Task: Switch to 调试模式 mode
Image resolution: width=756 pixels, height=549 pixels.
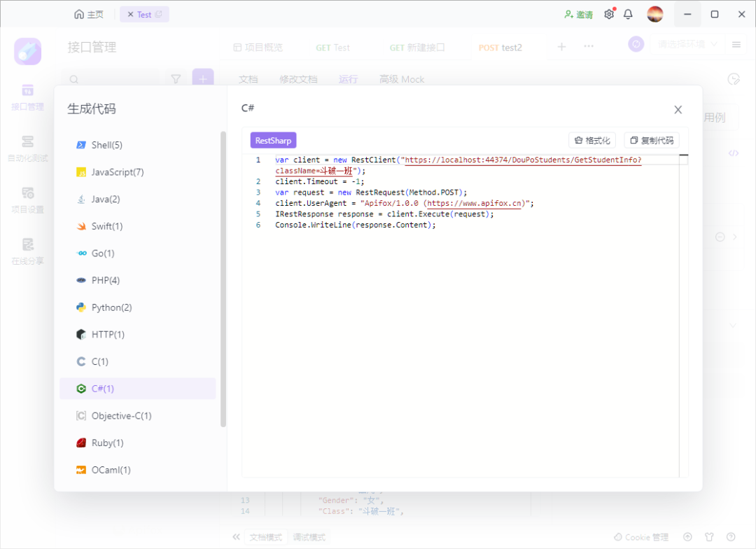Action: [x=309, y=536]
